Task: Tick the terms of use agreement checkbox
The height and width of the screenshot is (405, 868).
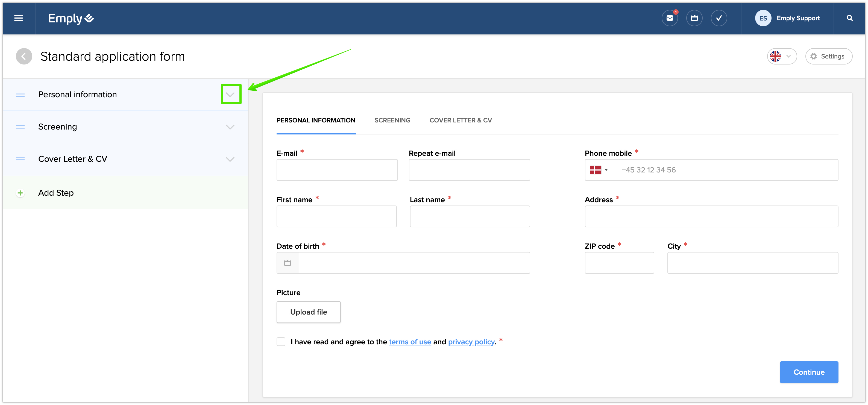Action: pos(281,342)
